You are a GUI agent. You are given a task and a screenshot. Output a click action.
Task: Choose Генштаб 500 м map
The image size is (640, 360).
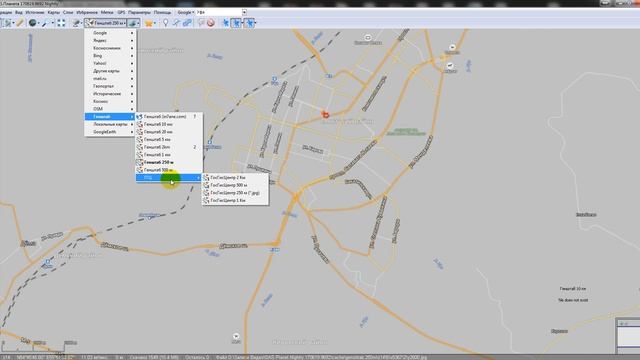[169, 170]
